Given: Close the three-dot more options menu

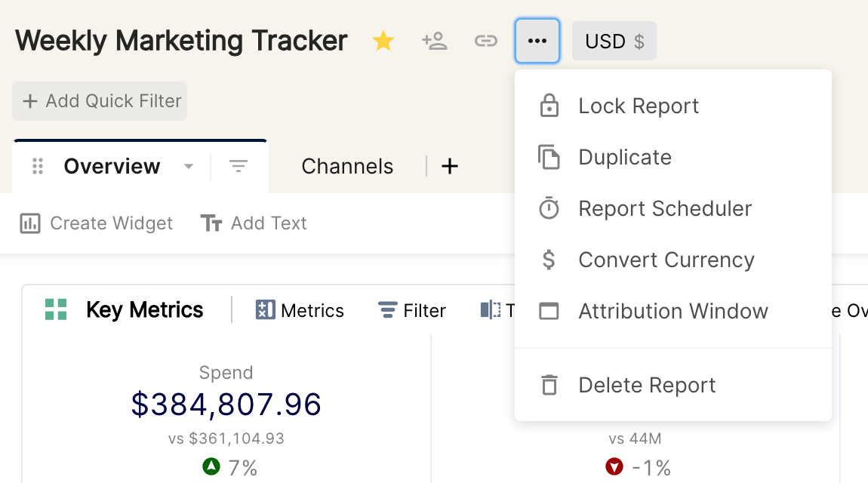Looking at the screenshot, I should pos(537,41).
